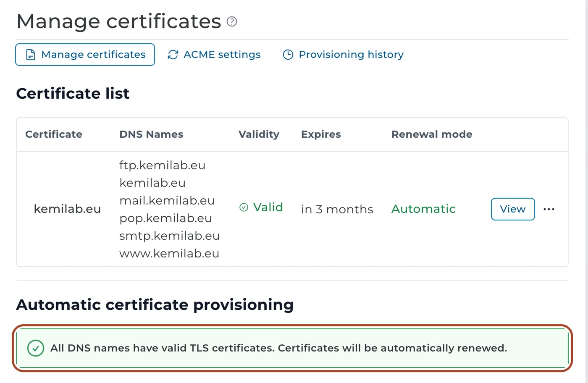Click the Certificate list heading
The height and width of the screenshot is (383, 588).
[73, 93]
